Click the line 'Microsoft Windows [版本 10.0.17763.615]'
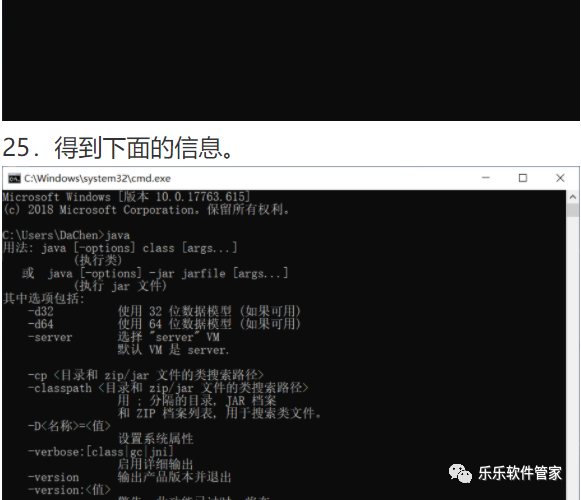Image resolution: width=581 pixels, height=500 pixels. click(x=126, y=196)
